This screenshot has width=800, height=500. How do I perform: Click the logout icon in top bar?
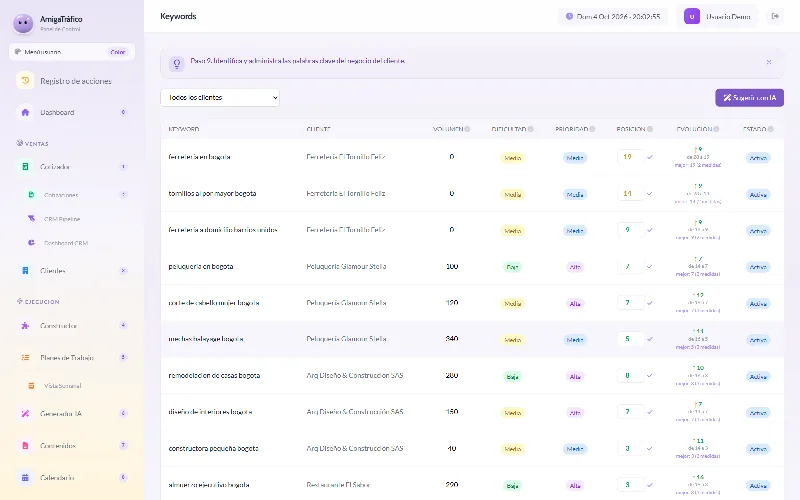pos(775,16)
